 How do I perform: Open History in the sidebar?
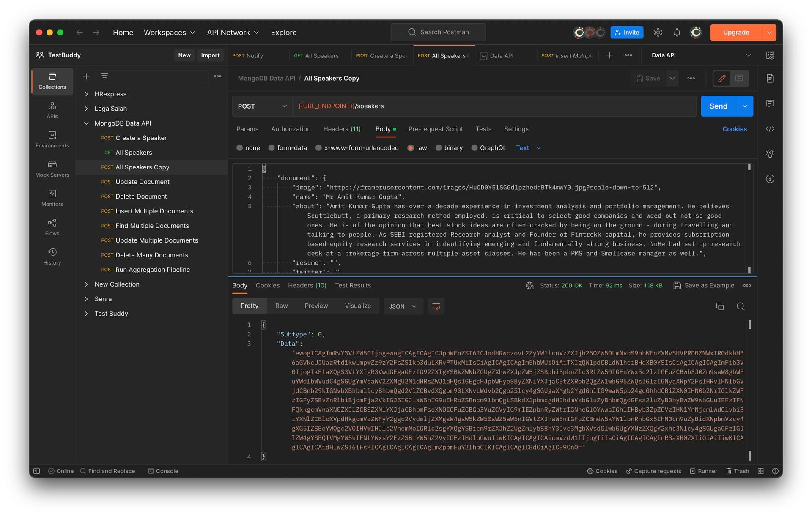(52, 256)
